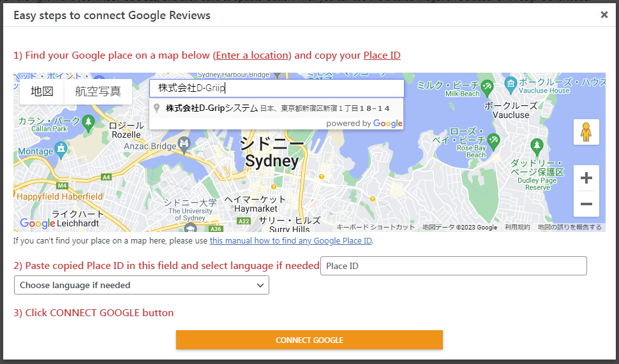
Task: Focus the map location search box
Action: pyautogui.click(x=277, y=88)
